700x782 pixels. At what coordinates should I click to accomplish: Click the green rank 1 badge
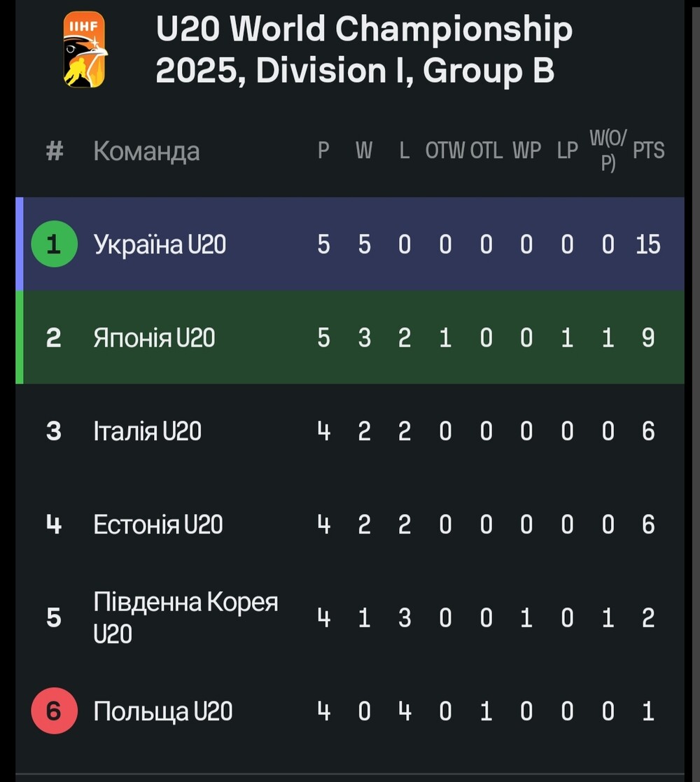click(54, 244)
